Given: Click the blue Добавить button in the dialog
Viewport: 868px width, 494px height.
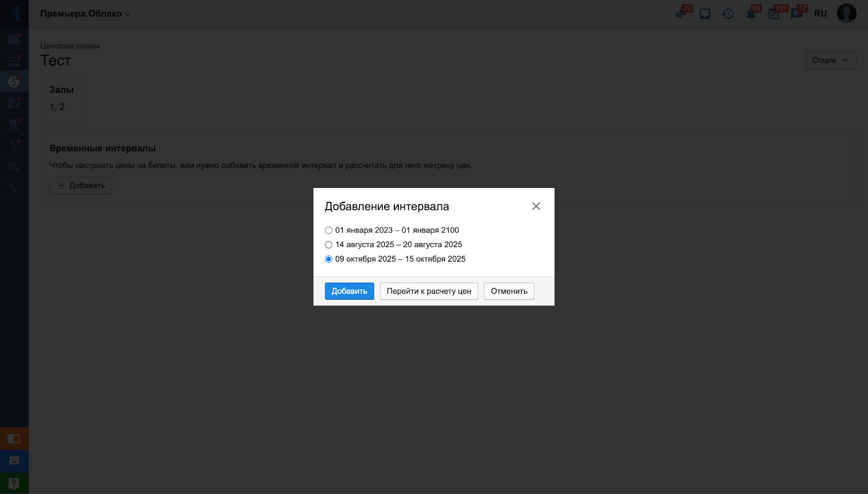Looking at the screenshot, I should tap(349, 291).
